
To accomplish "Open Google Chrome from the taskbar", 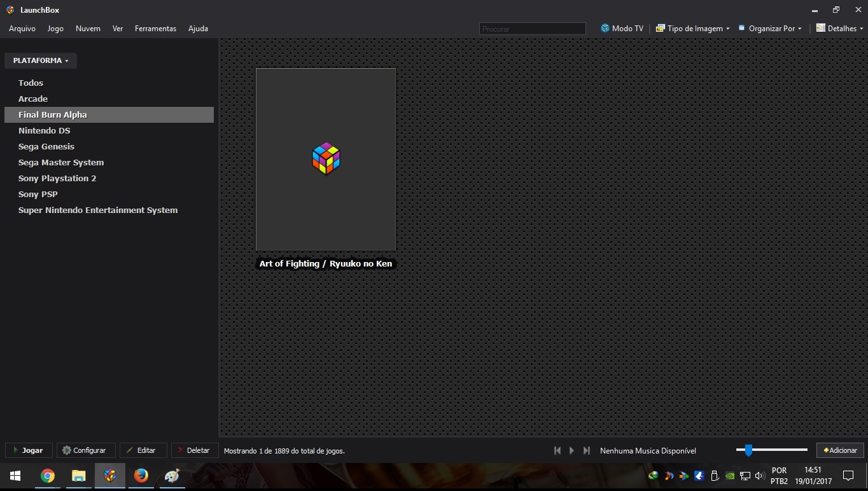I will (47, 476).
